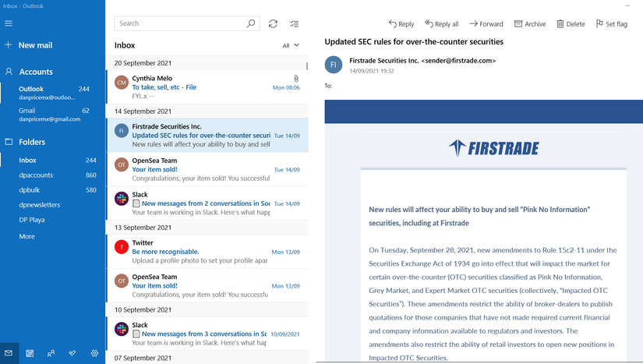The height and width of the screenshot is (364, 643).
Task: Open the Settings gear icon
Action: coord(94,353)
